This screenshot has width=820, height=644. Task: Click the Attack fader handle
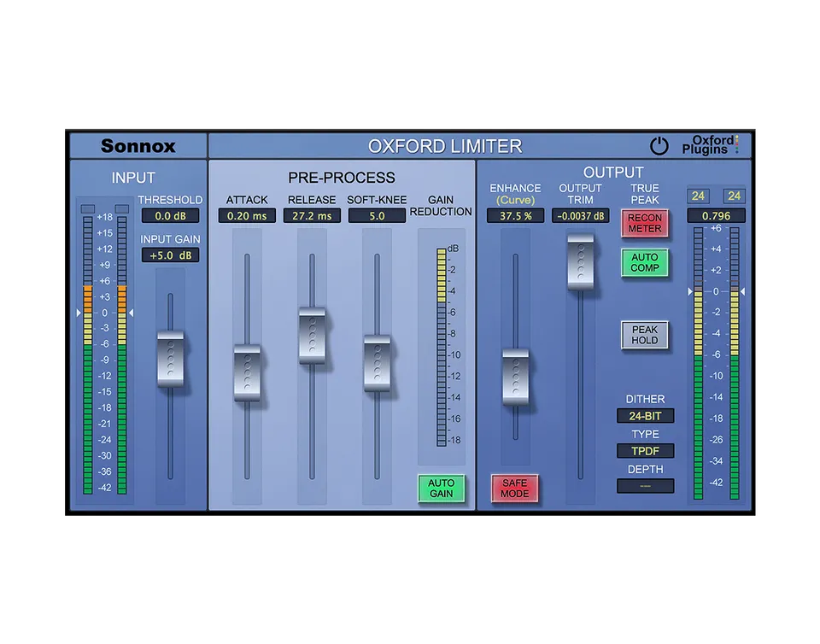click(x=247, y=372)
